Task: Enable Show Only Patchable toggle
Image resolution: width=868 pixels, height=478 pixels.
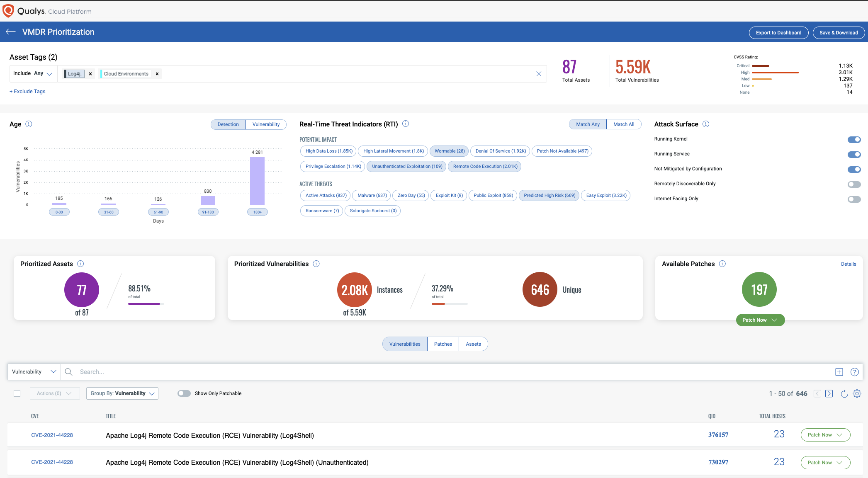Action: pos(184,393)
